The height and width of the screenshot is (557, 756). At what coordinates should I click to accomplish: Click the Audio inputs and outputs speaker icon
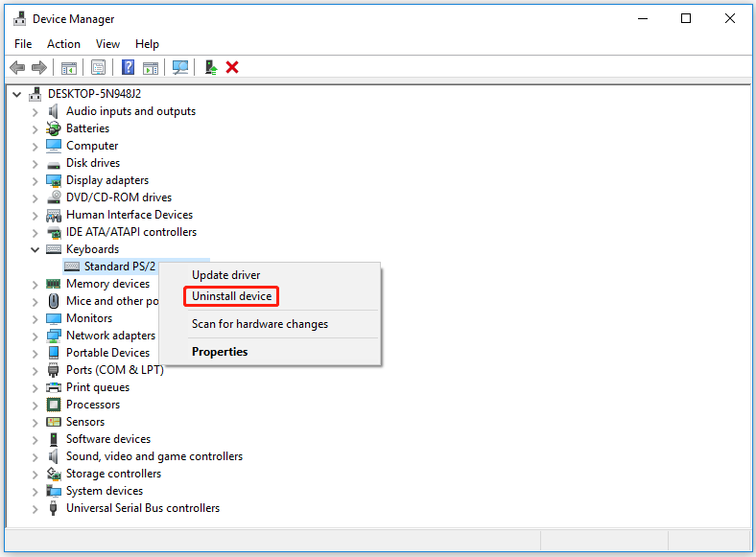54,111
